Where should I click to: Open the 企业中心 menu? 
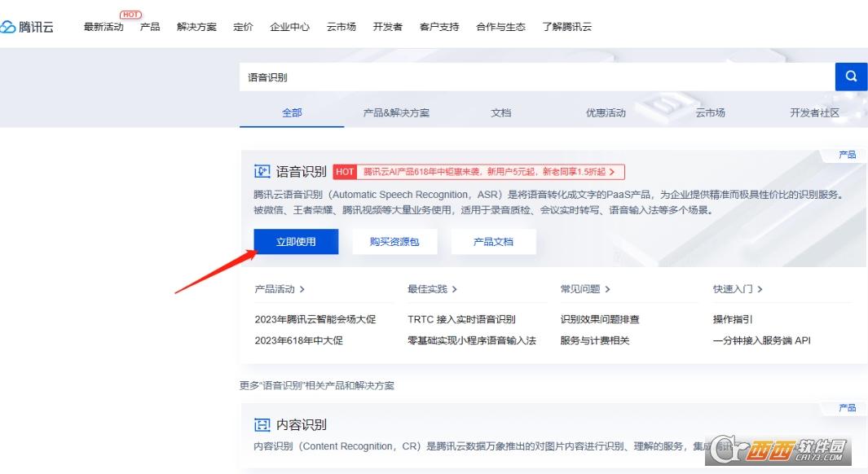coord(289,27)
